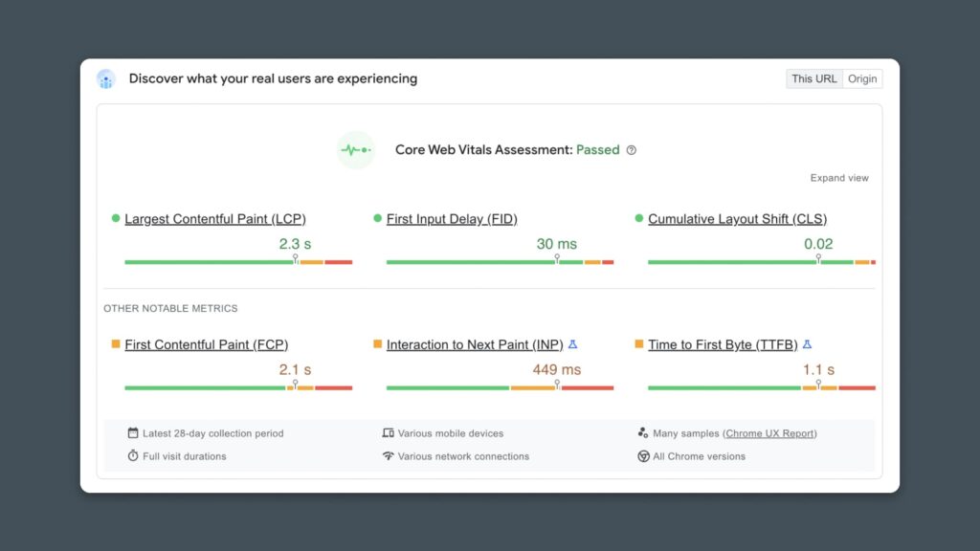Click the LCP distribution bar marker

point(295,259)
